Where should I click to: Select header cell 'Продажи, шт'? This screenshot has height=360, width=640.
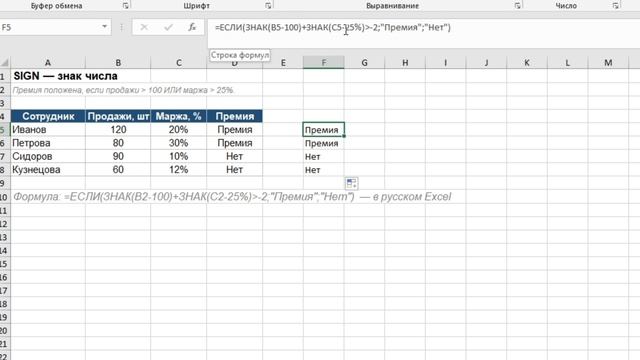(x=118, y=116)
